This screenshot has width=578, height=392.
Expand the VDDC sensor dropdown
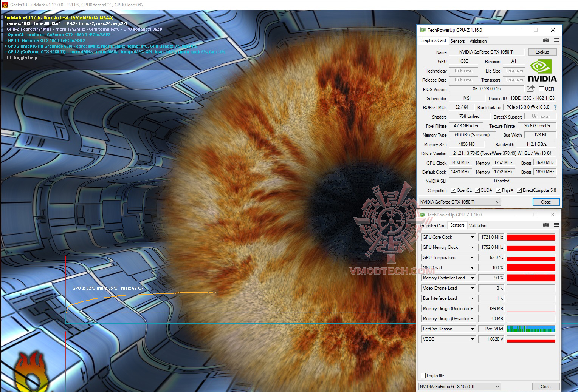(472, 339)
